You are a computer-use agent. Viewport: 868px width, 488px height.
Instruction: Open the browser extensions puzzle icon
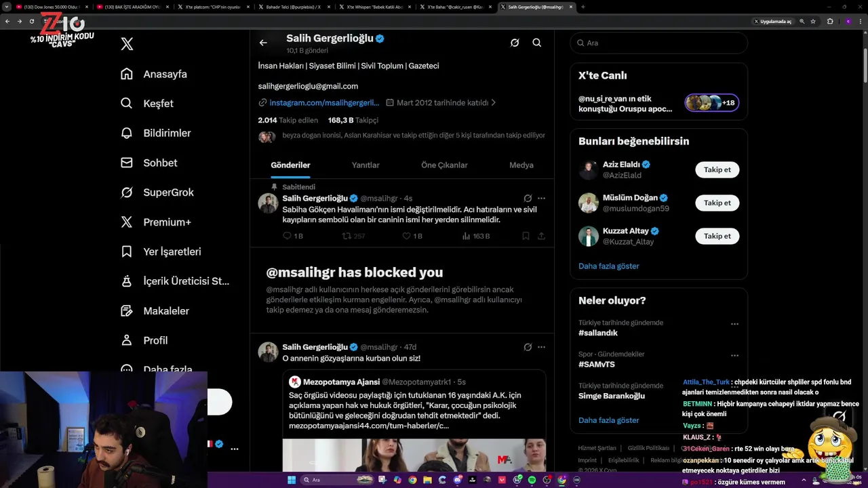[830, 21]
